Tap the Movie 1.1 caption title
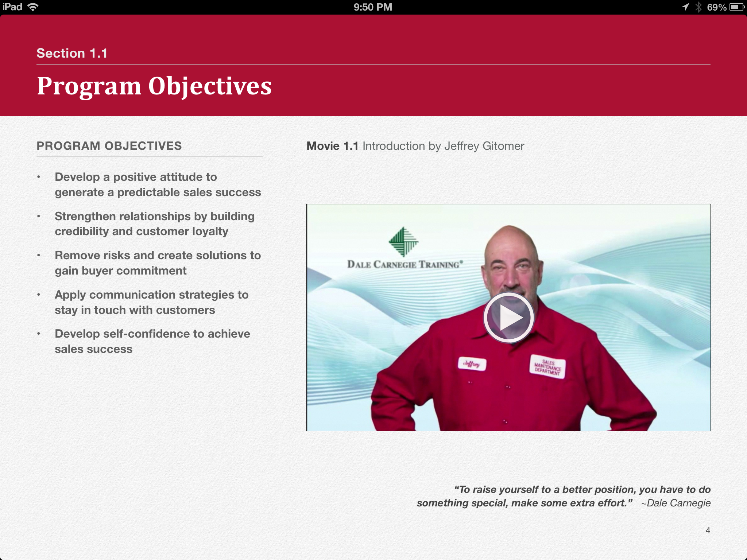This screenshot has width=747, height=560. click(x=415, y=146)
